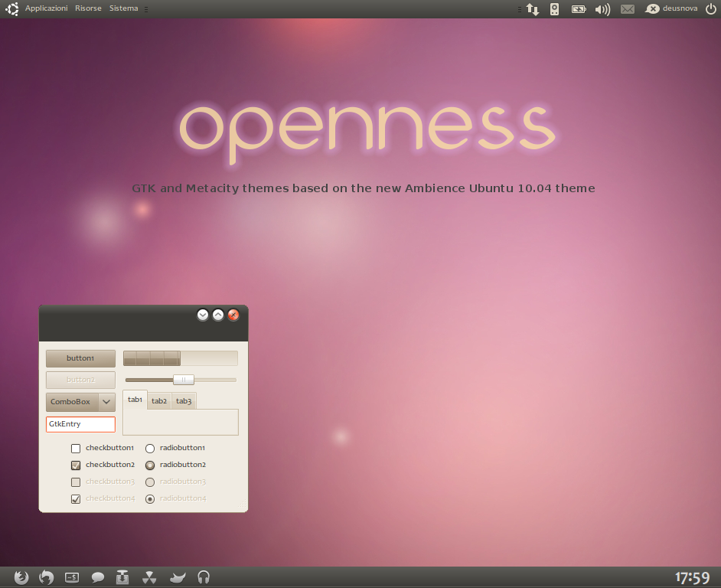Viewport: 721px width, 588px height.
Task: Open the deusnova user menu
Action: tap(680, 8)
